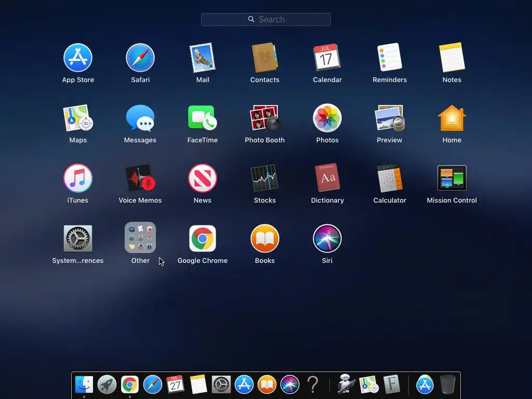
Task: Open Maps from the Dock
Action: tap(369, 384)
